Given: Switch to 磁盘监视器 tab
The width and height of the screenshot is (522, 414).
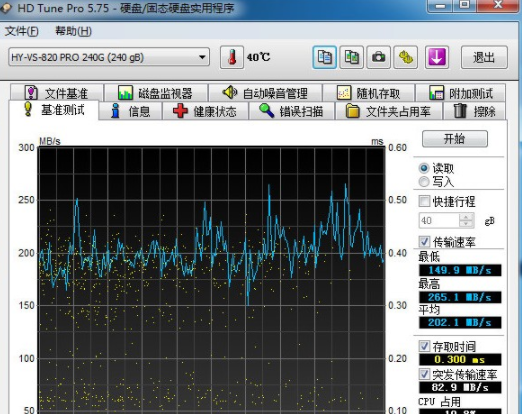Looking at the screenshot, I should click(156, 93).
